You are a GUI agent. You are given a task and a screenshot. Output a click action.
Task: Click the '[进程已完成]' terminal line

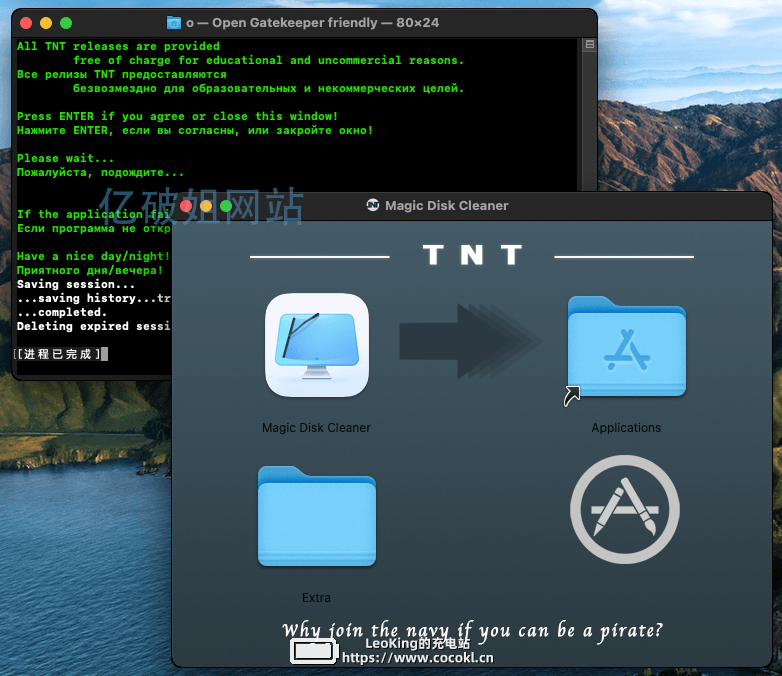pyautogui.click(x=58, y=354)
